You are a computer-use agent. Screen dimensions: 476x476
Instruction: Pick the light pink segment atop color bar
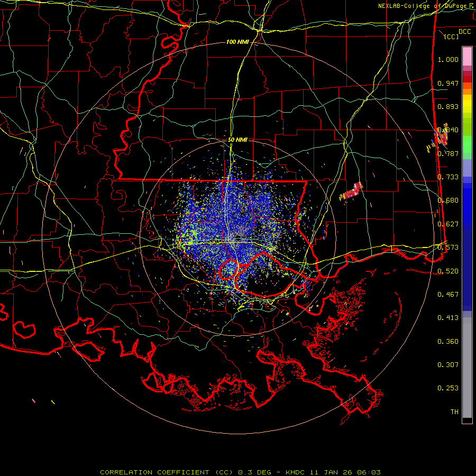(467, 56)
